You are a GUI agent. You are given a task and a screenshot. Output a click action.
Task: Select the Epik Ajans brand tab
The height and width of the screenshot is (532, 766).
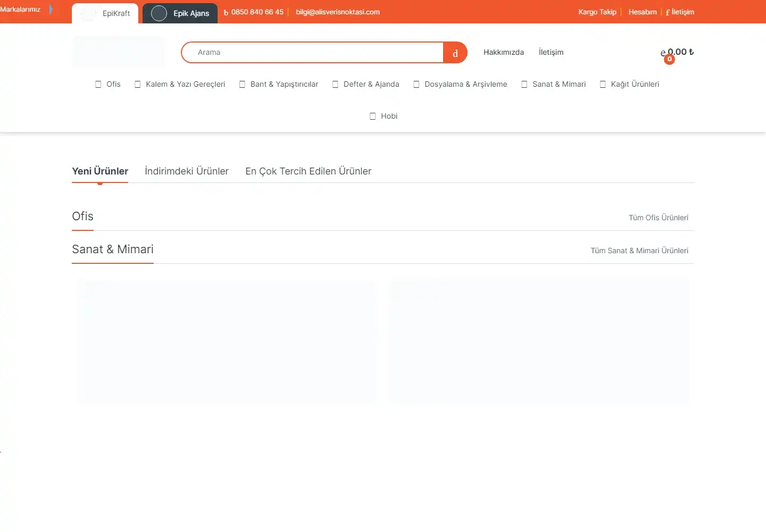click(x=180, y=13)
